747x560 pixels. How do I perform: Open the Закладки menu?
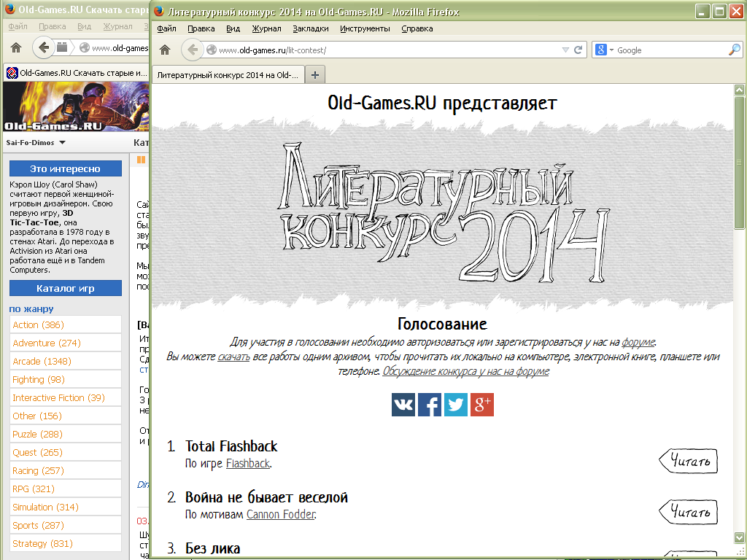(311, 28)
